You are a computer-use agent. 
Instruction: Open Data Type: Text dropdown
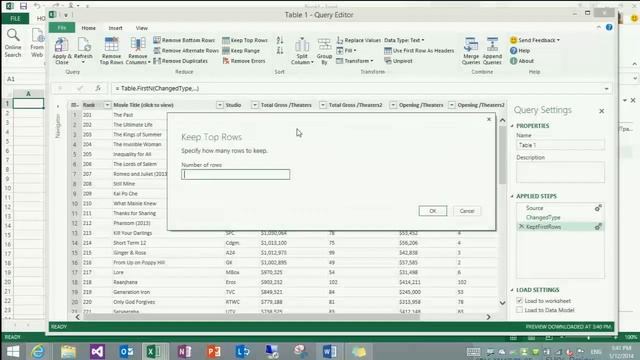tap(404, 40)
